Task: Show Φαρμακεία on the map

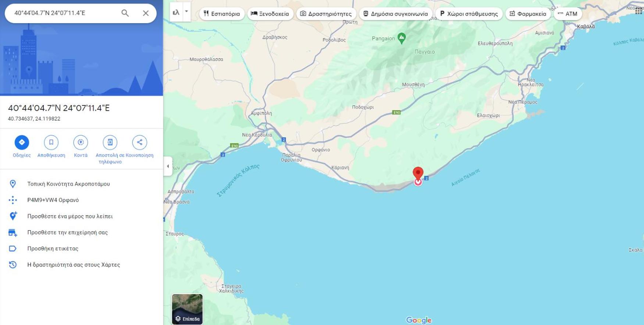Action: 528,14
